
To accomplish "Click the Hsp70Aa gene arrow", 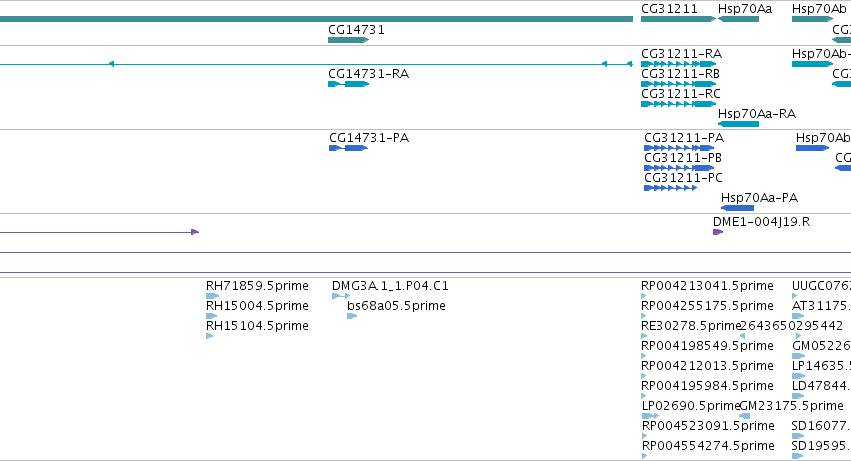I will point(738,19).
